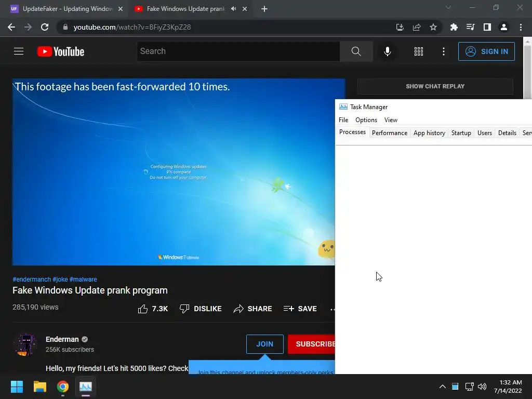The image size is (532, 399).
Task: Close the Fake Windows Update tab
Action: pos(245,9)
